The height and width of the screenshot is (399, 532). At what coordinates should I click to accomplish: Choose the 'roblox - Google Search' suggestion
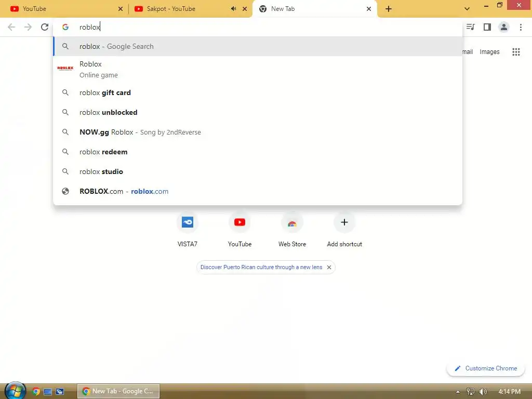point(258,46)
